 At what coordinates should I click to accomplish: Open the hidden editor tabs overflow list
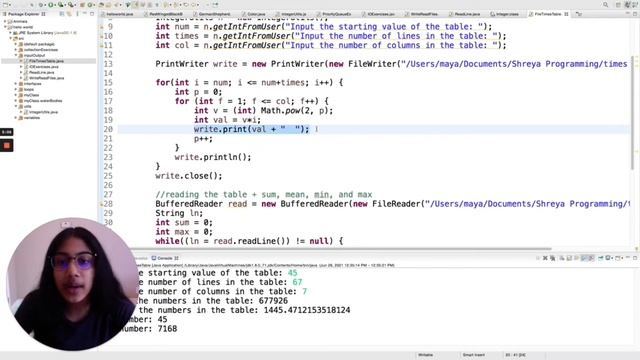coord(579,14)
